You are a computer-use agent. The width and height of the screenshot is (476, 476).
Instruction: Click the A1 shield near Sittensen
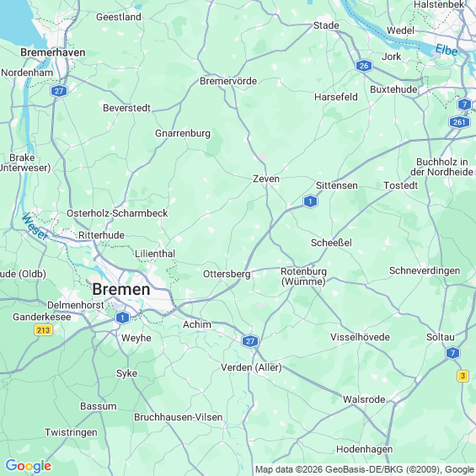(x=310, y=201)
